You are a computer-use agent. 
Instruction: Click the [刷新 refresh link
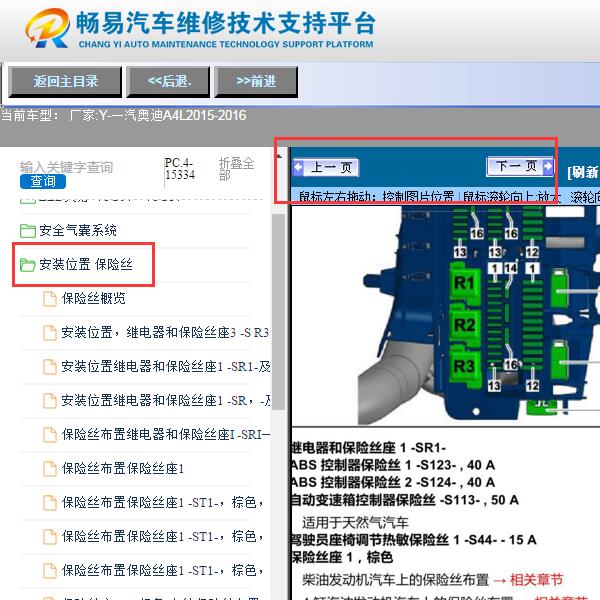[584, 172]
